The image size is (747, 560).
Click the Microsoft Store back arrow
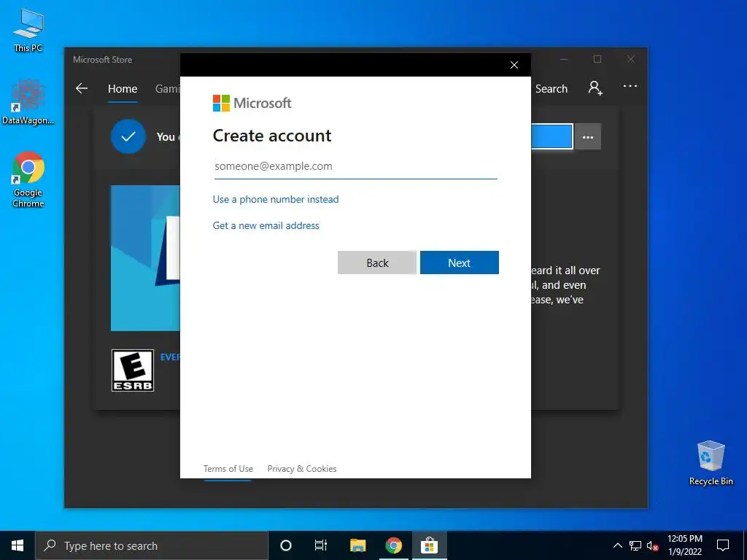pos(82,88)
